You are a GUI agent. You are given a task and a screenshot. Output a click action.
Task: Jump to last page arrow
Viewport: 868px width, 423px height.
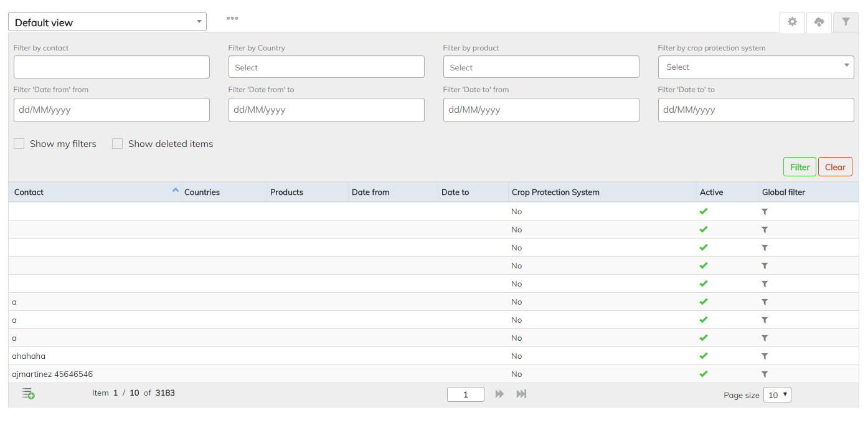pyautogui.click(x=522, y=394)
